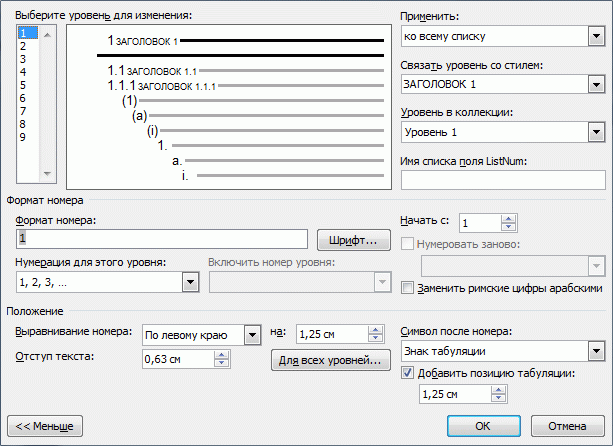Enable 'Заменить римские цифры арабскими' checkbox

[x=407, y=288]
